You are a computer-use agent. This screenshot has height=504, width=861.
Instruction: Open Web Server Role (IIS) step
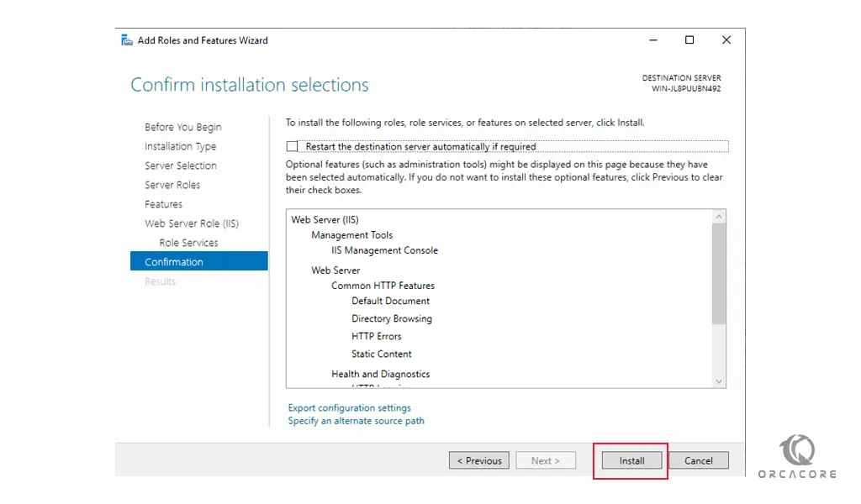(191, 223)
